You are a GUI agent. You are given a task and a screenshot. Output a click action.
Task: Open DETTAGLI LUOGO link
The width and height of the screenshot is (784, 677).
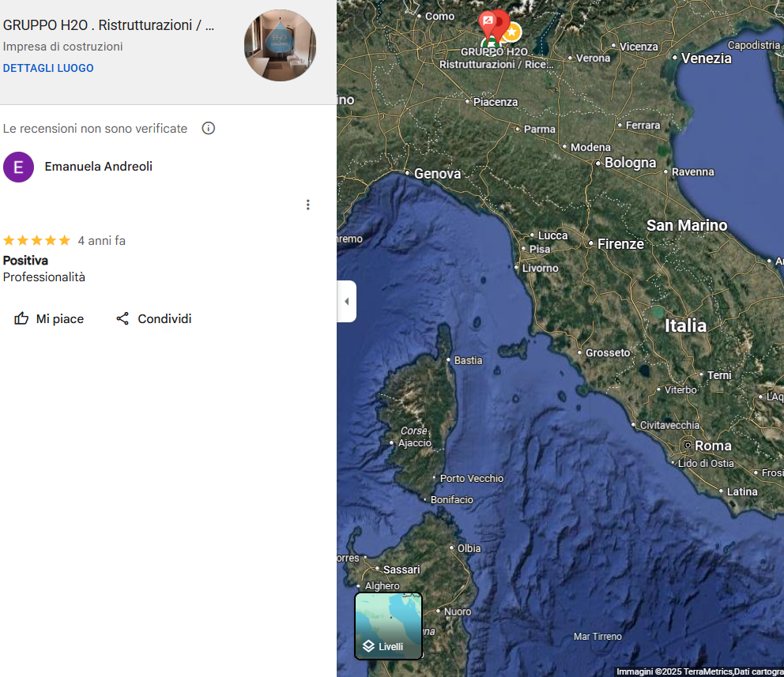48,68
